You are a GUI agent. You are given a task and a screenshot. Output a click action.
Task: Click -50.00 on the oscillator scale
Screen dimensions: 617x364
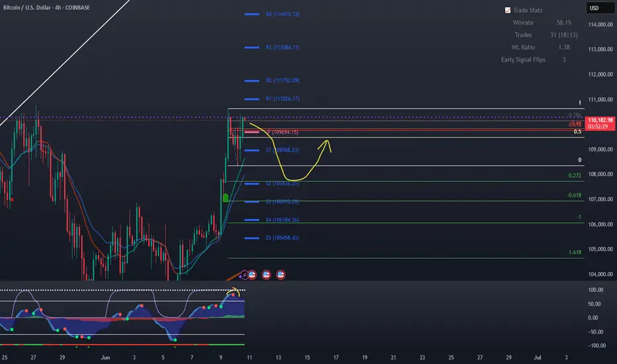[594, 332]
